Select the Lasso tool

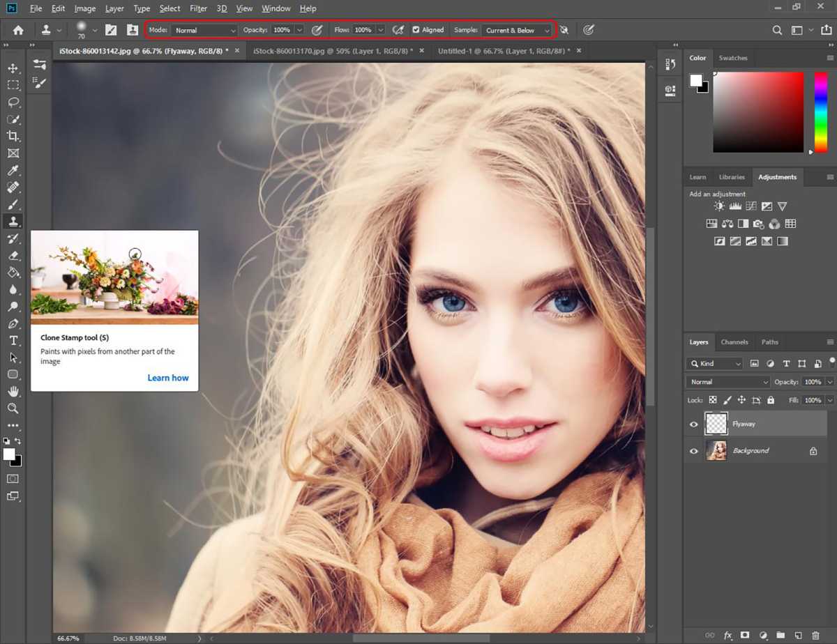pyautogui.click(x=14, y=102)
